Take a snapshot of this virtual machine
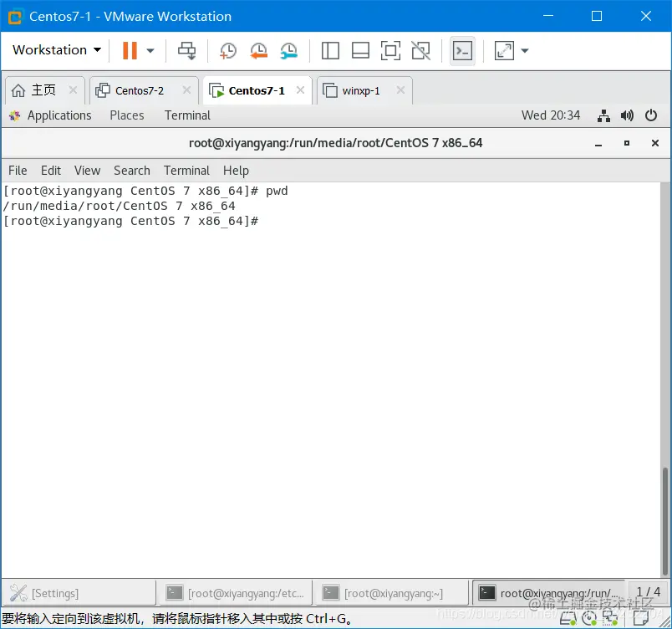The image size is (672, 629). (228, 50)
